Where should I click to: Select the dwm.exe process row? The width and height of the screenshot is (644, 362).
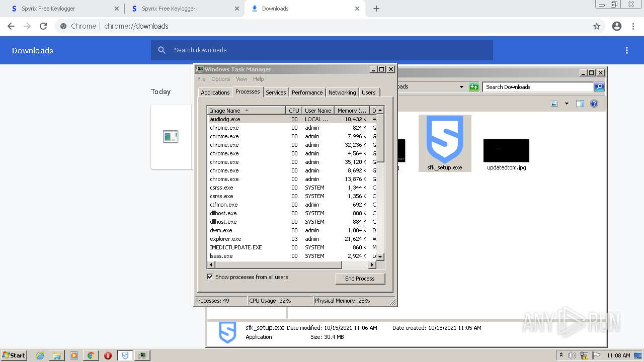point(292,230)
